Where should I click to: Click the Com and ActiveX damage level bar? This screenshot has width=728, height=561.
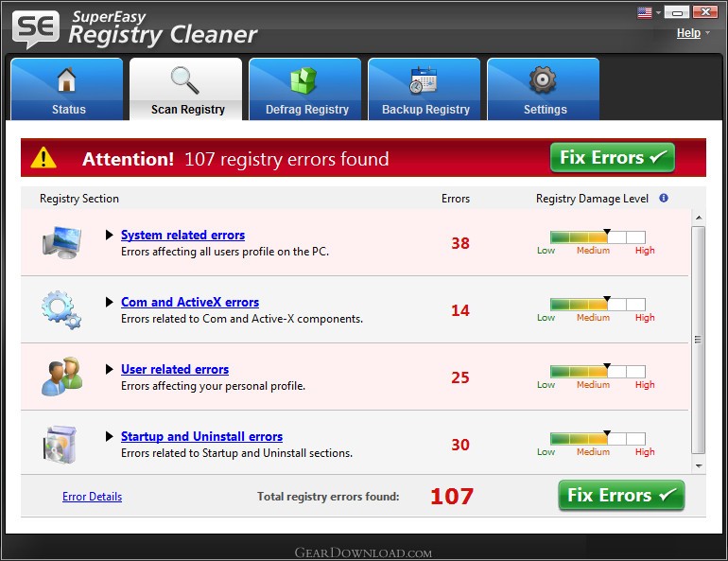(x=598, y=305)
